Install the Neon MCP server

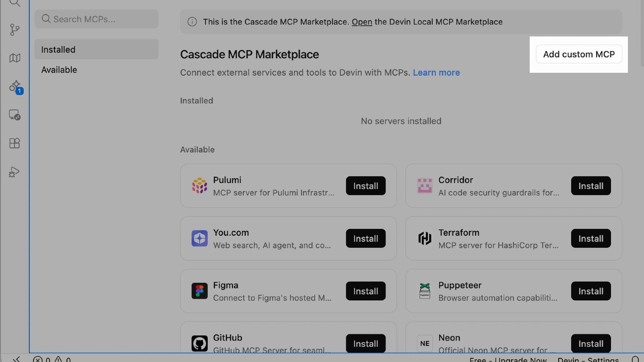pyautogui.click(x=591, y=343)
